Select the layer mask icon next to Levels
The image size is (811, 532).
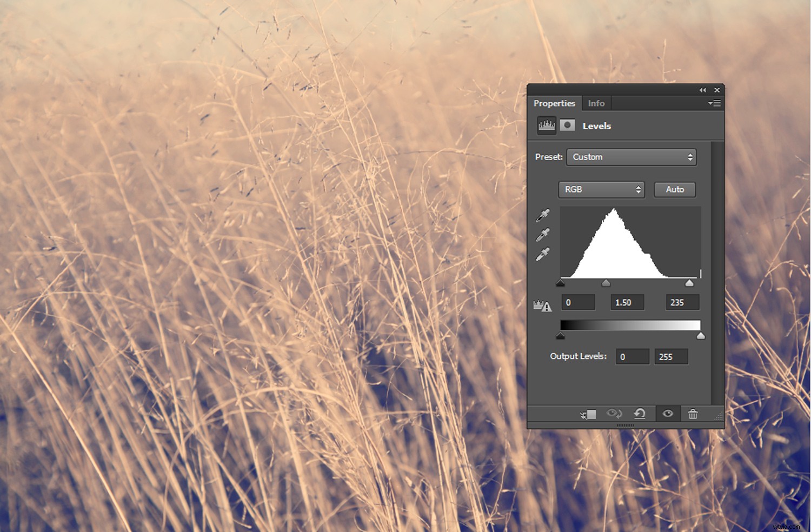pyautogui.click(x=568, y=125)
